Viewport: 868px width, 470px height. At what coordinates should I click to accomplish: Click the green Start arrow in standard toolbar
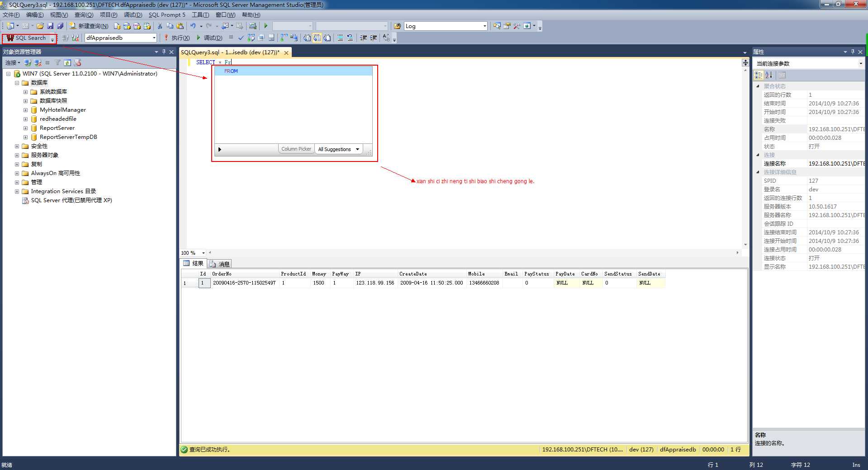[266, 26]
